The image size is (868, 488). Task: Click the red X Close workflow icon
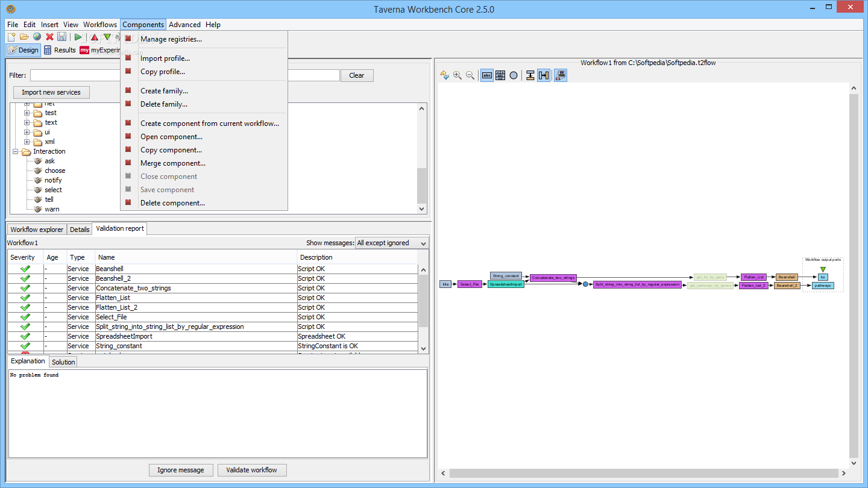coord(49,37)
